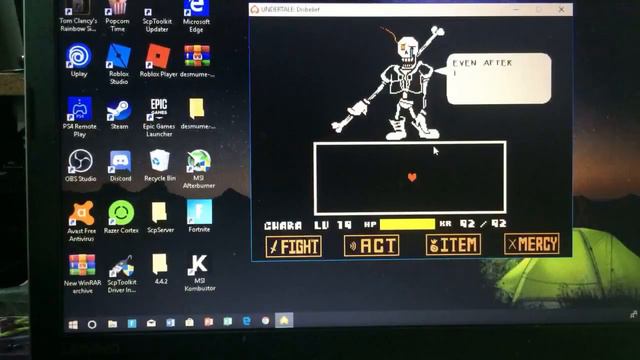This screenshot has width=640, height=360.
Task: Open Tom Clancy's Rainbow Six shortcut
Action: (78, 16)
